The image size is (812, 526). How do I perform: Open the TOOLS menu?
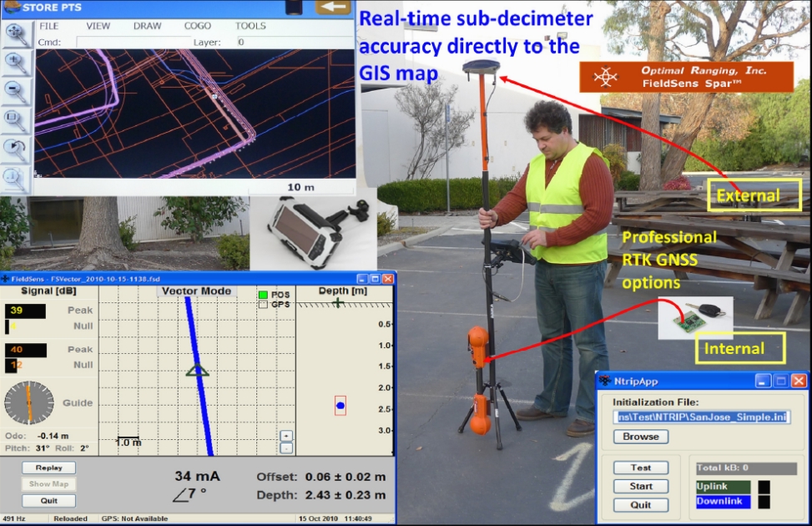click(250, 26)
